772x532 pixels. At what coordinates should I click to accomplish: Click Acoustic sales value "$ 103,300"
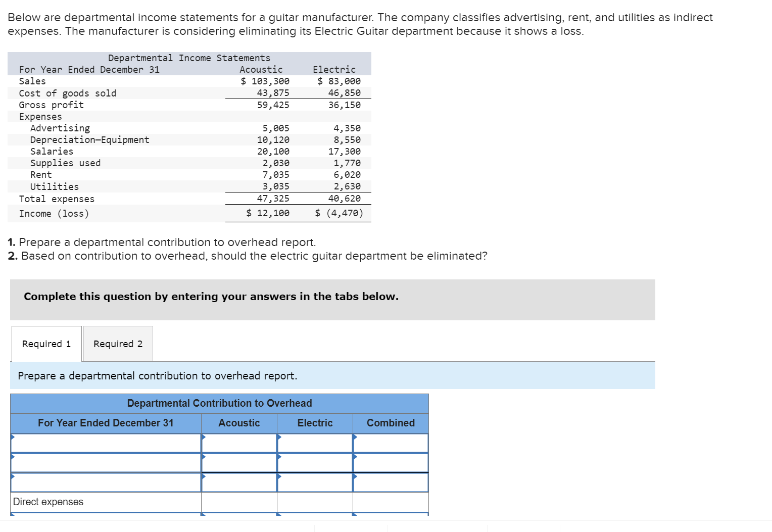click(x=265, y=81)
